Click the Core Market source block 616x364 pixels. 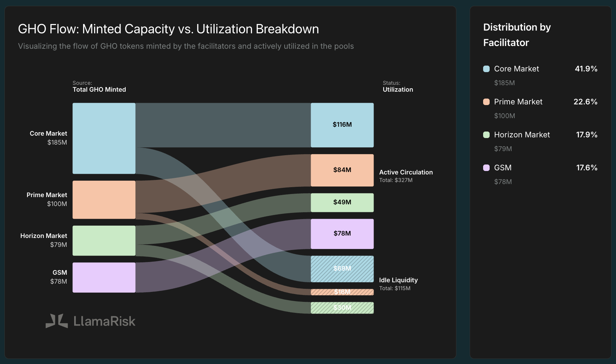[104, 138]
